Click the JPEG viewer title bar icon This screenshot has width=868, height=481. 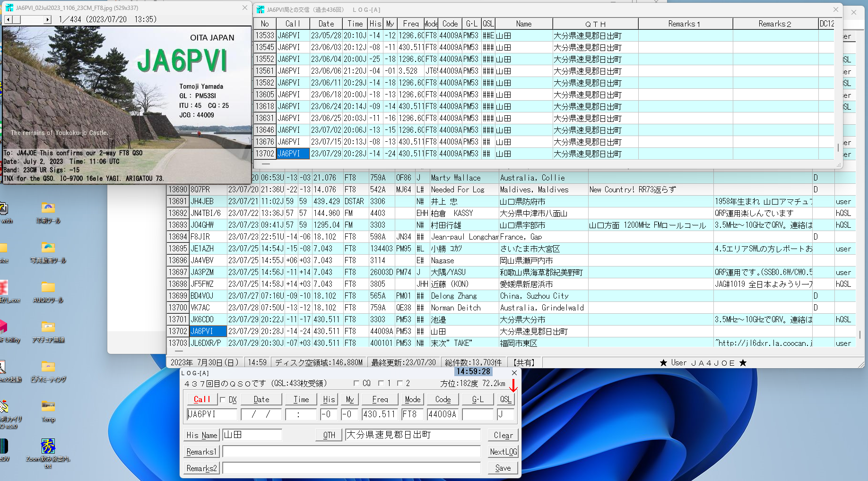(x=9, y=8)
